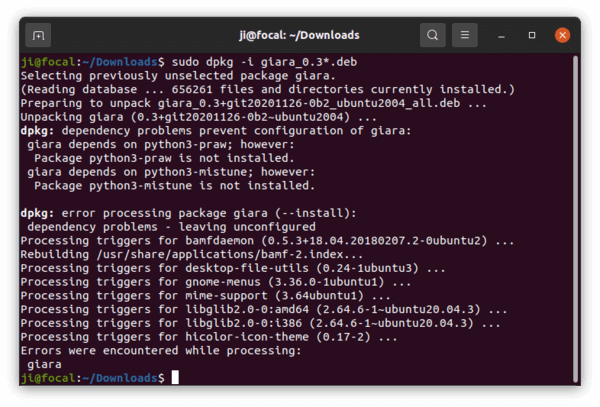
Task: Open the hamburger menu in the header
Action: tap(465, 35)
